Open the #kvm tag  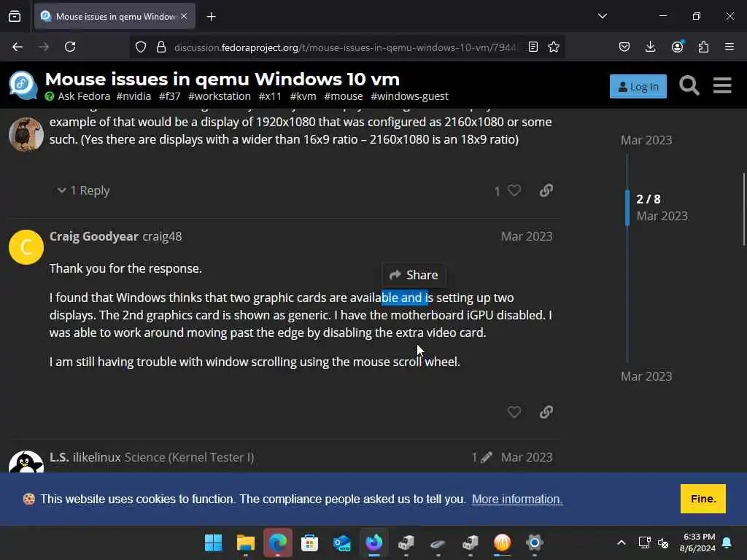[303, 96]
